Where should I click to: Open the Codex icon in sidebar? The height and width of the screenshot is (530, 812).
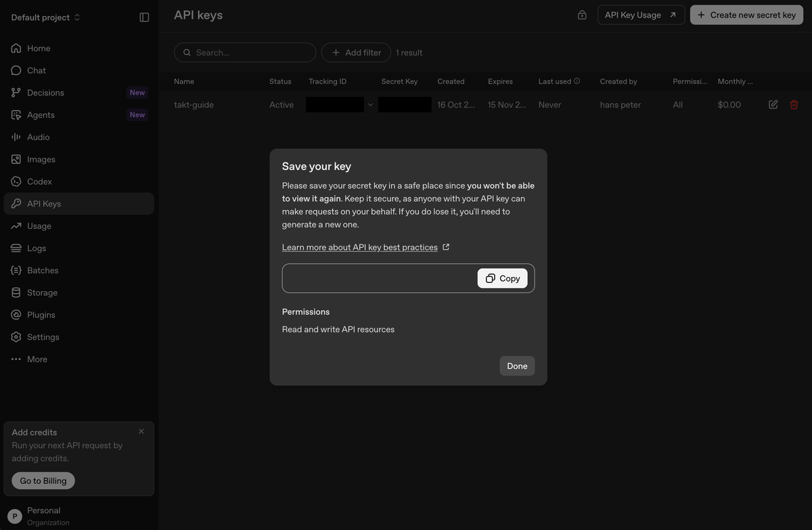pyautogui.click(x=16, y=181)
